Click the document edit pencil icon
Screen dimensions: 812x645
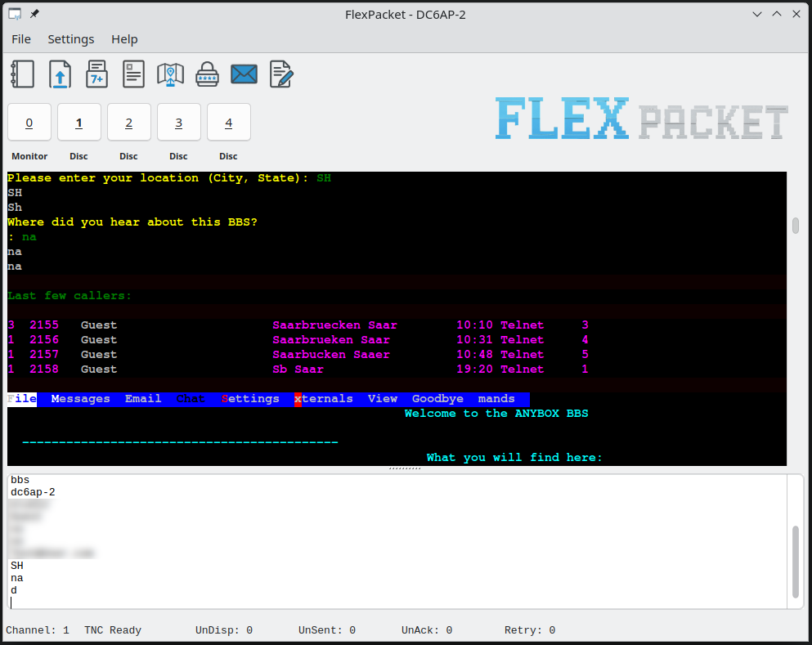(x=281, y=74)
